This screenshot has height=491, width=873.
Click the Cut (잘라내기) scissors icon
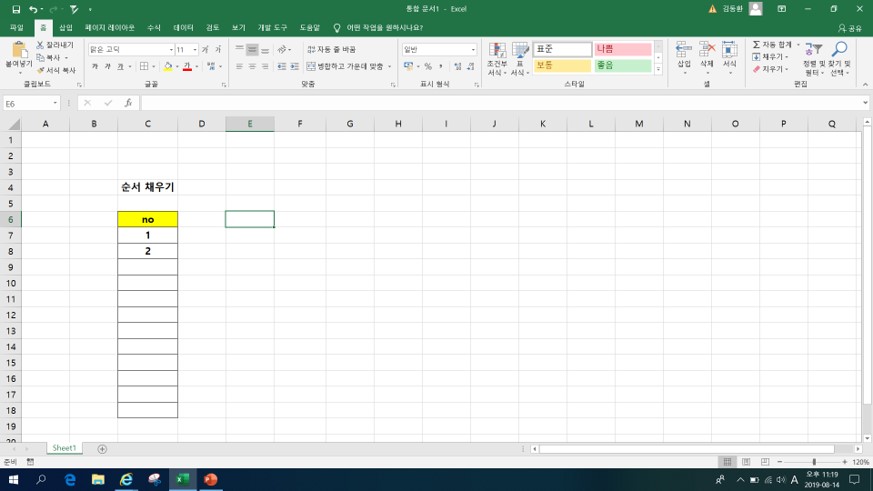[40, 45]
